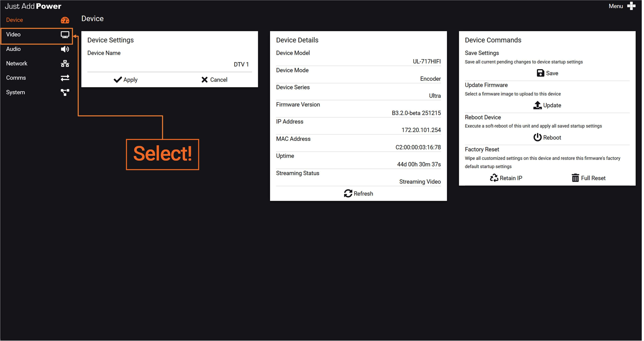Click the Video monitor icon in sidebar
This screenshot has width=644, height=341.
click(65, 34)
